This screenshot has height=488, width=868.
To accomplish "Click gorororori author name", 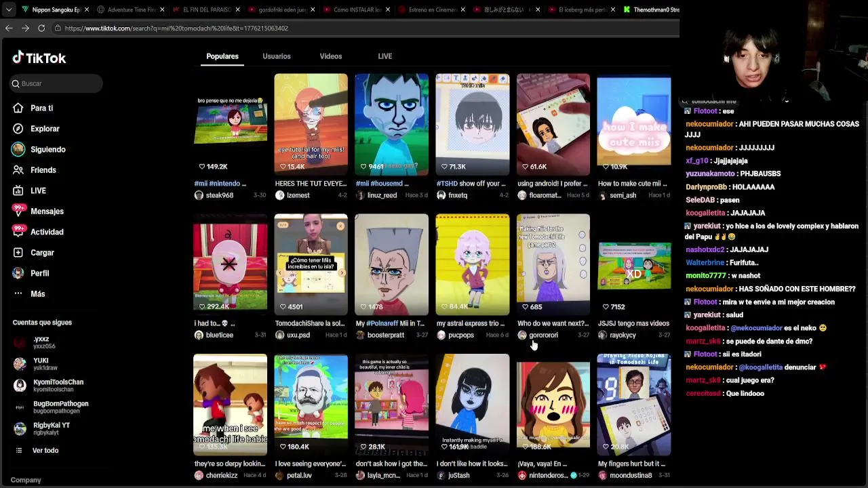I will pos(543,335).
